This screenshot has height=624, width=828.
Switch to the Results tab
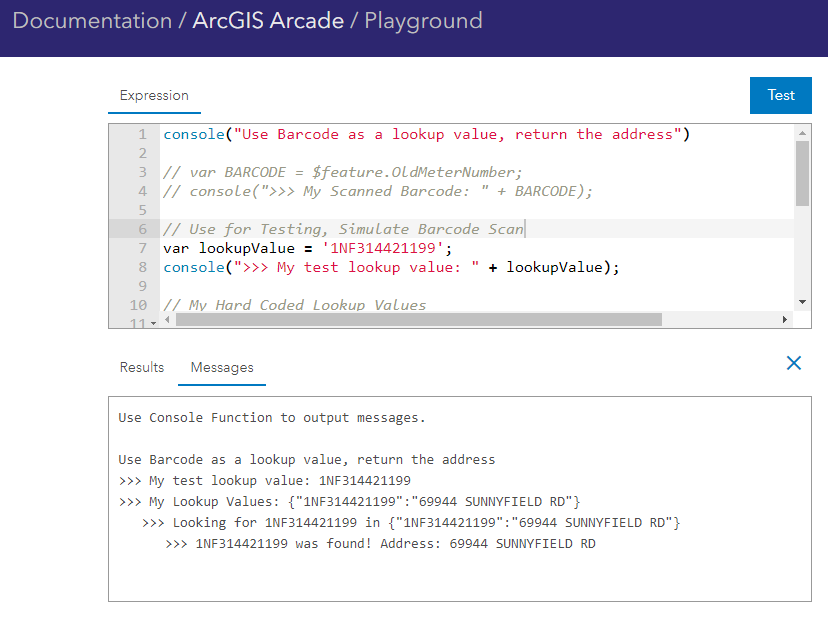point(141,367)
